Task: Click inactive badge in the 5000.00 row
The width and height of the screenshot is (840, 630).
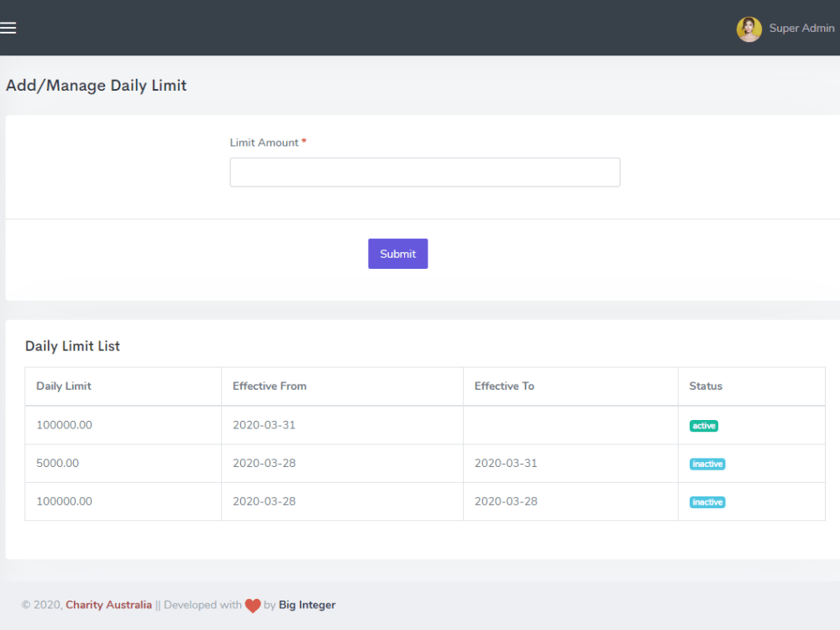Action: [x=707, y=464]
